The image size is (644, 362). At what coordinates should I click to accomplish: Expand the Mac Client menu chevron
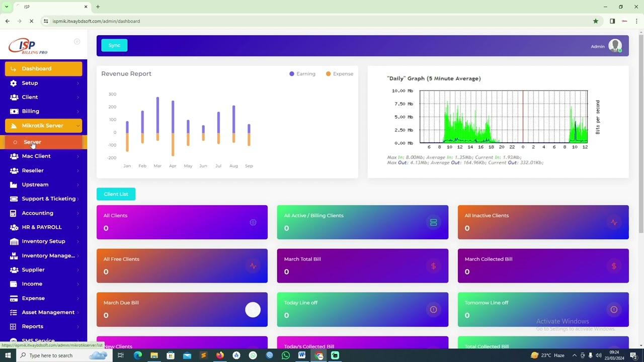(x=78, y=156)
